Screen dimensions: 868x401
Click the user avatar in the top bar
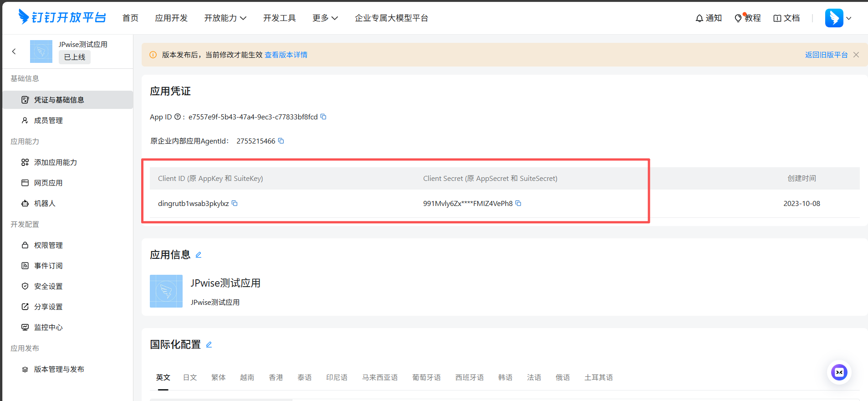tap(834, 18)
